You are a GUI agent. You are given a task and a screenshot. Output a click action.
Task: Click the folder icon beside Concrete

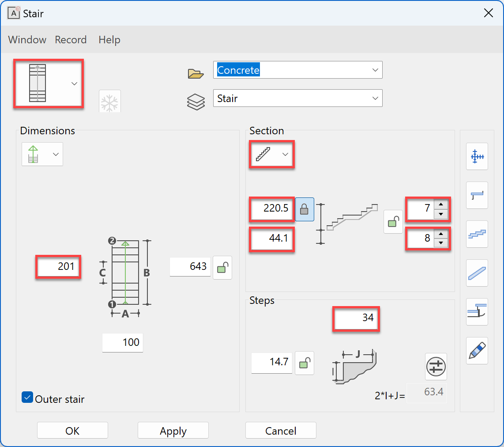pos(196,73)
